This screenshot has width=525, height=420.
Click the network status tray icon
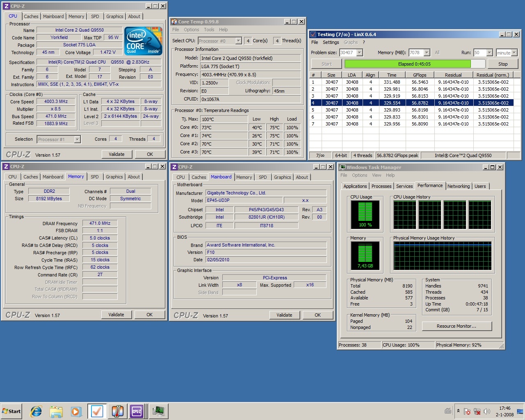(x=477, y=411)
